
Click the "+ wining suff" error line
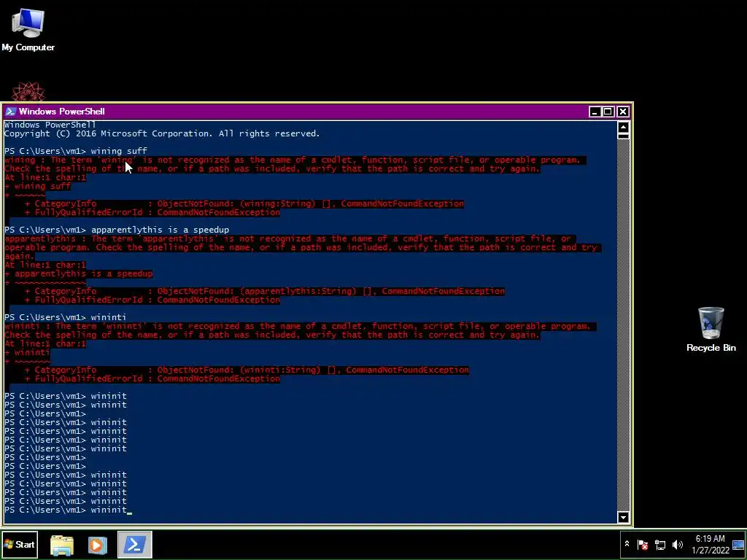click(38, 186)
